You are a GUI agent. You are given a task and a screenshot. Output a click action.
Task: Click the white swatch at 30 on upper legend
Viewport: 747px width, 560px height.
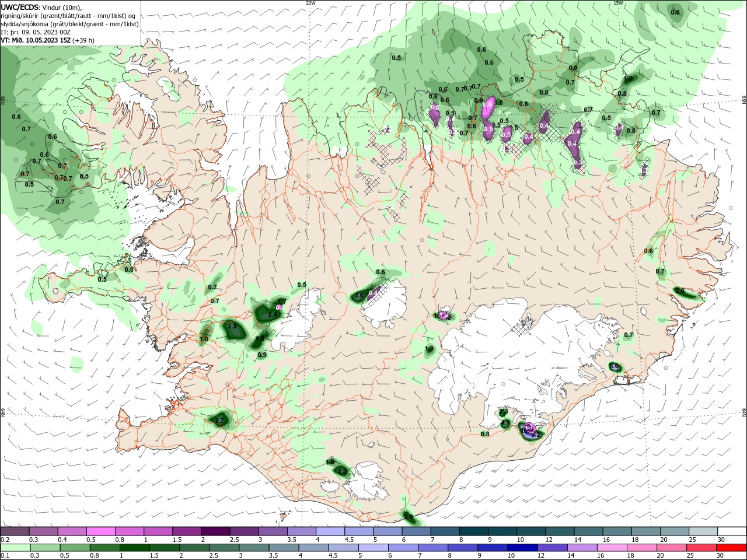pos(732,531)
